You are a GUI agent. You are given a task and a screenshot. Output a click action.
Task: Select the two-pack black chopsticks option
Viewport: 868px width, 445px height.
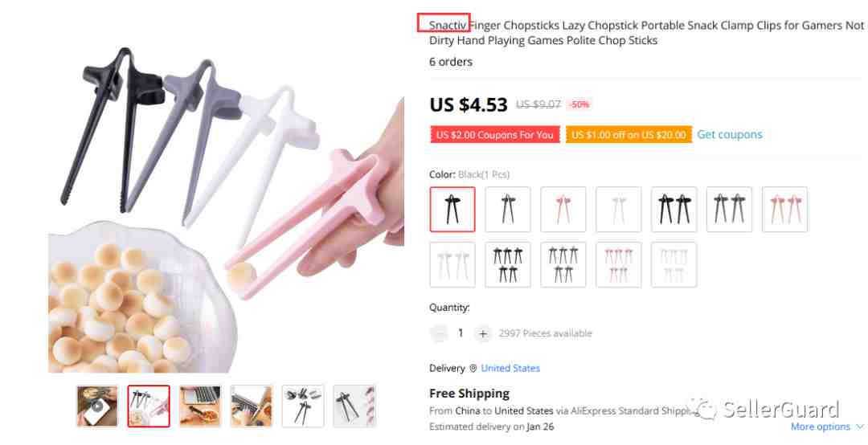pos(674,209)
